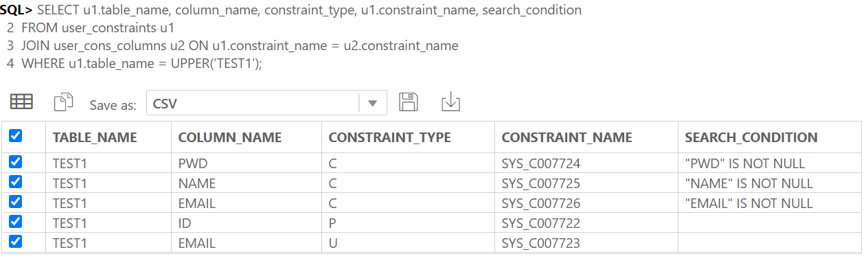Uncheck the NAME row checkbox
868x265 pixels.
(x=15, y=182)
